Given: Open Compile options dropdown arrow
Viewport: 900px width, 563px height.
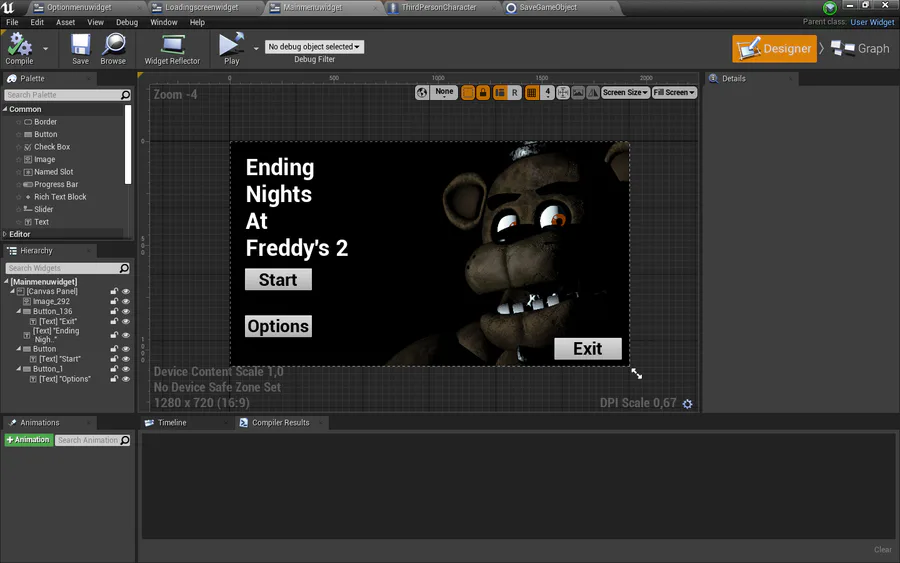Looking at the screenshot, I should coord(45,49).
